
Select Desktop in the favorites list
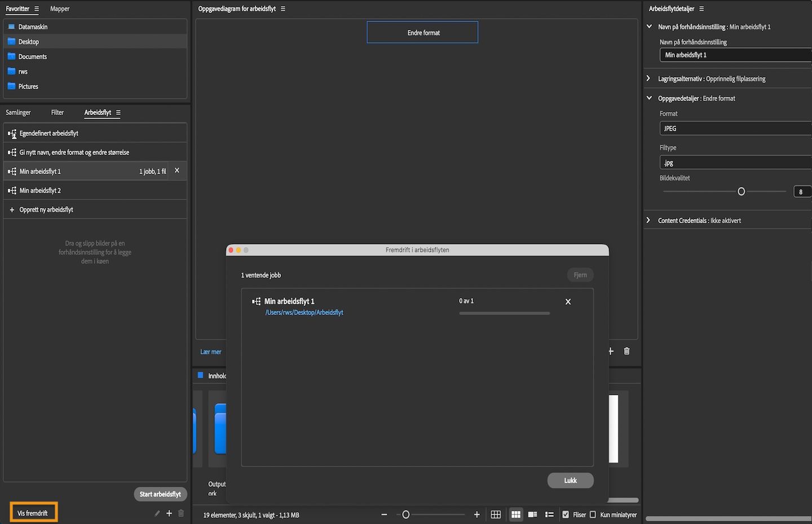point(95,42)
